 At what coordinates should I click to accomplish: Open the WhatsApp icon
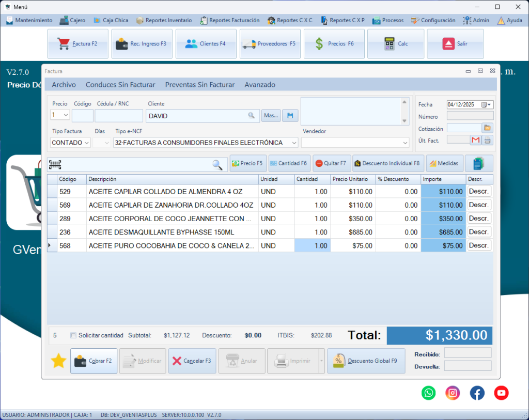tap(429, 393)
